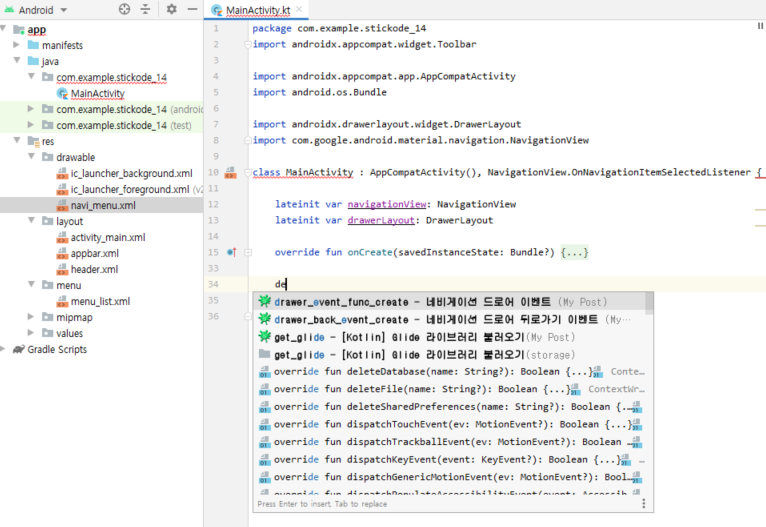Collapse the menu folder
The height and width of the screenshot is (527, 766).
click(x=31, y=284)
